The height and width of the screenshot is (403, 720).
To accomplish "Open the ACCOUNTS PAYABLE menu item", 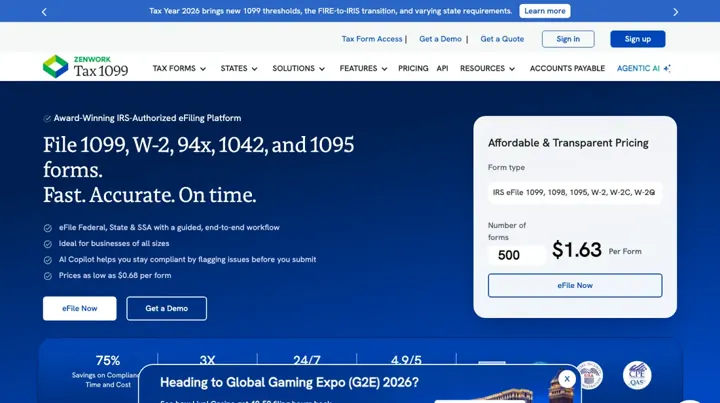I will coord(567,68).
